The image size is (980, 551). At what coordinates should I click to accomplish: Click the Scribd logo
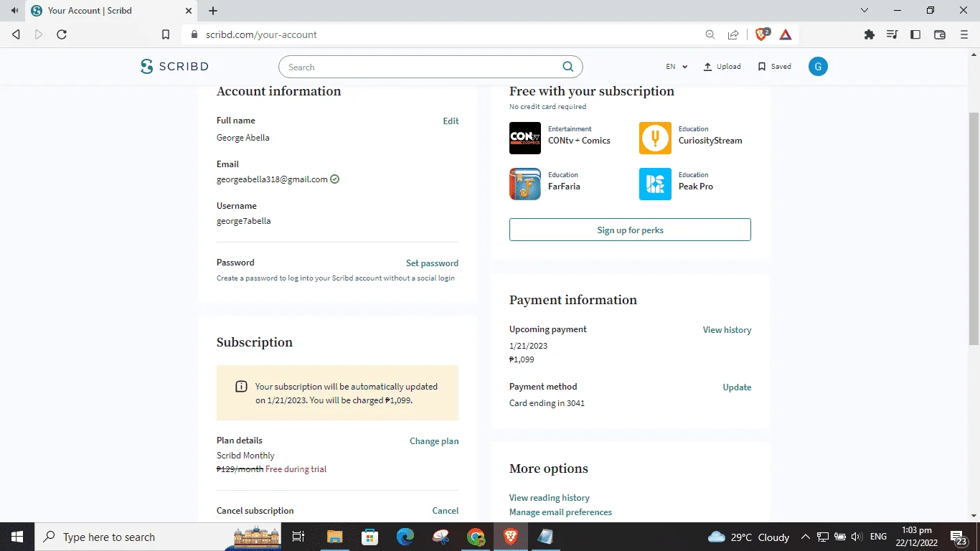[174, 67]
